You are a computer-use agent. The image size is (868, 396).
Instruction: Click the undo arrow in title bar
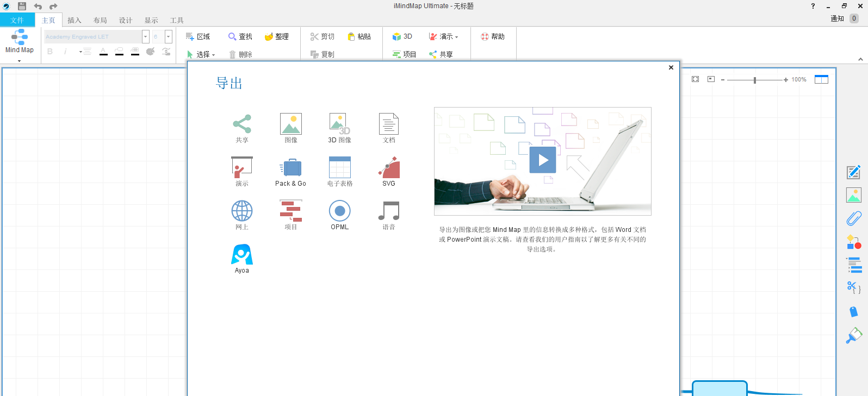38,6
